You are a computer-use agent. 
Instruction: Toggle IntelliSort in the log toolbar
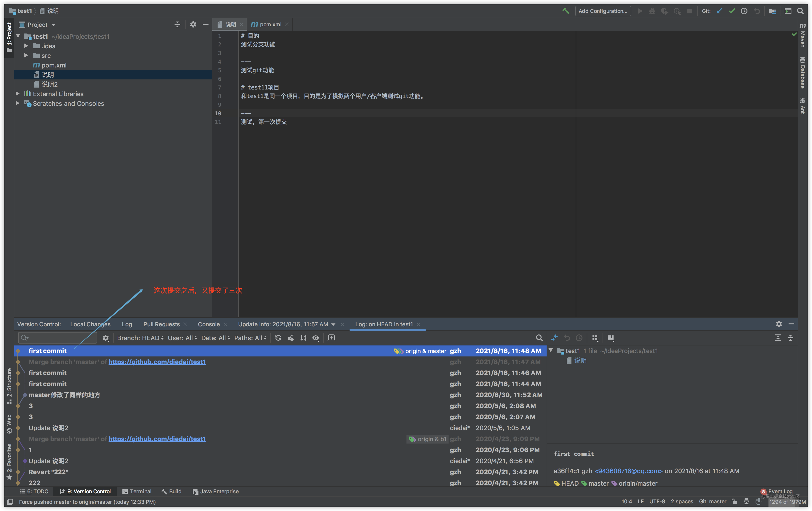303,338
